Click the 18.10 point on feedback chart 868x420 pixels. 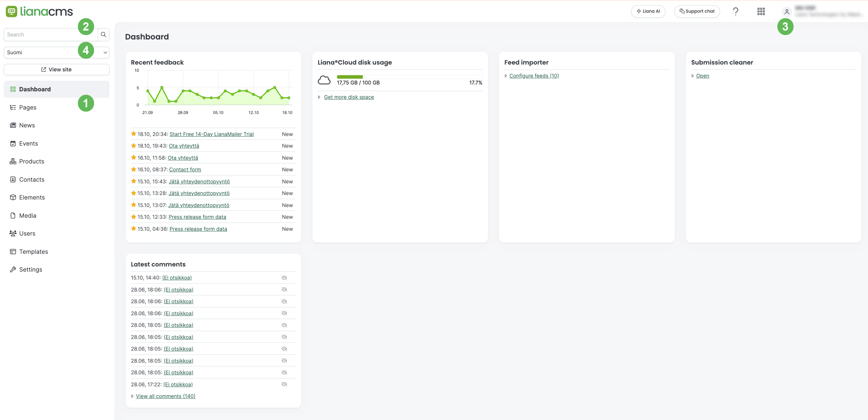[x=289, y=98]
